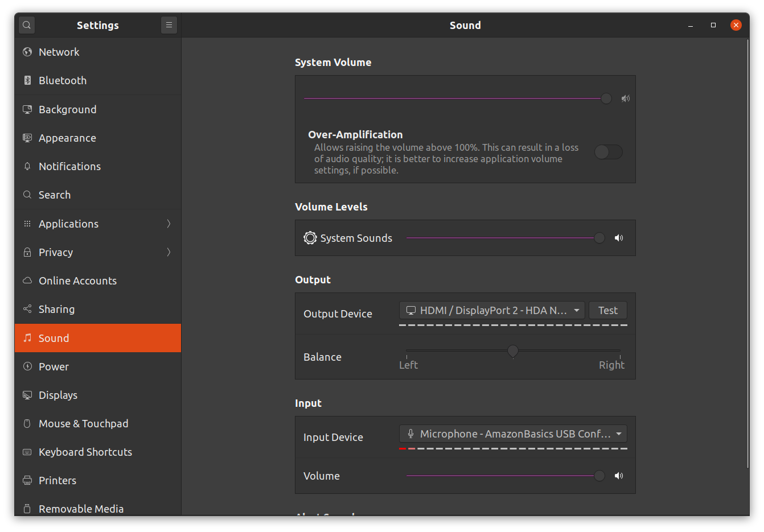764x532 pixels.
Task: Enable Over-Amplification
Action: [608, 152]
